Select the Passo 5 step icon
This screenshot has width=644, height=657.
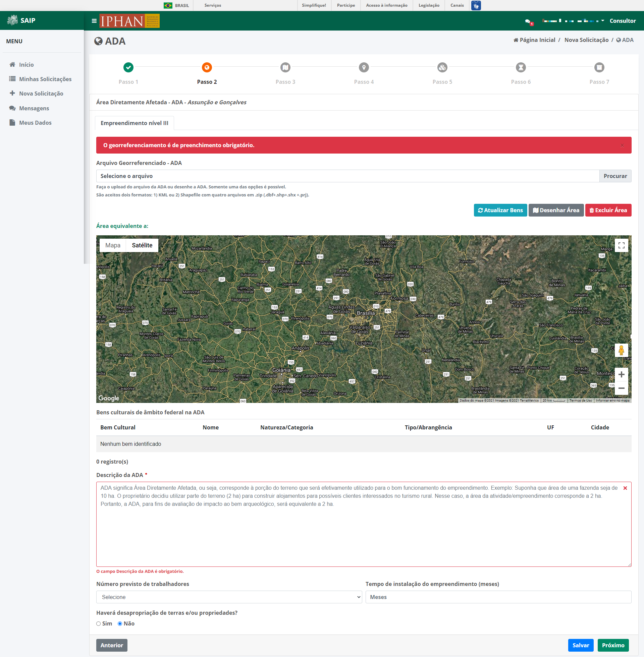442,67
